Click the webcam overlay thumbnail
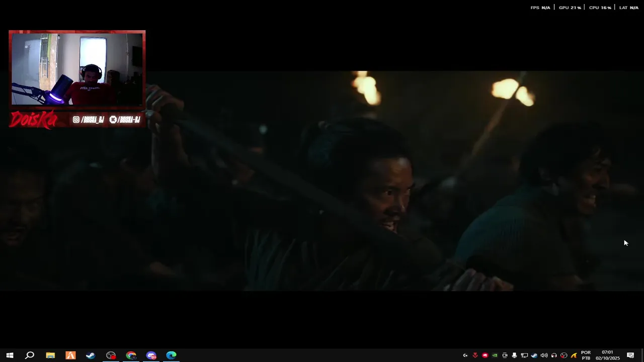The width and height of the screenshot is (644, 362). [x=77, y=69]
